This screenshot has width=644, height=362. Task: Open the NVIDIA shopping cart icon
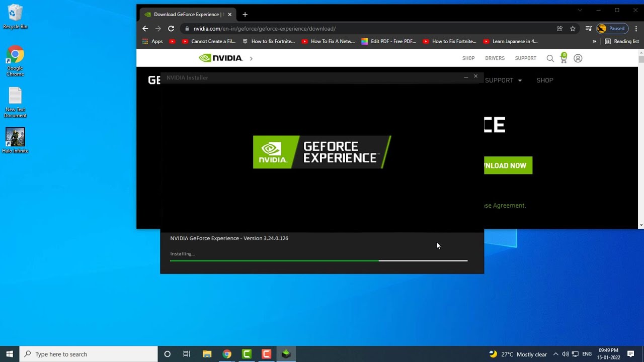(563, 58)
